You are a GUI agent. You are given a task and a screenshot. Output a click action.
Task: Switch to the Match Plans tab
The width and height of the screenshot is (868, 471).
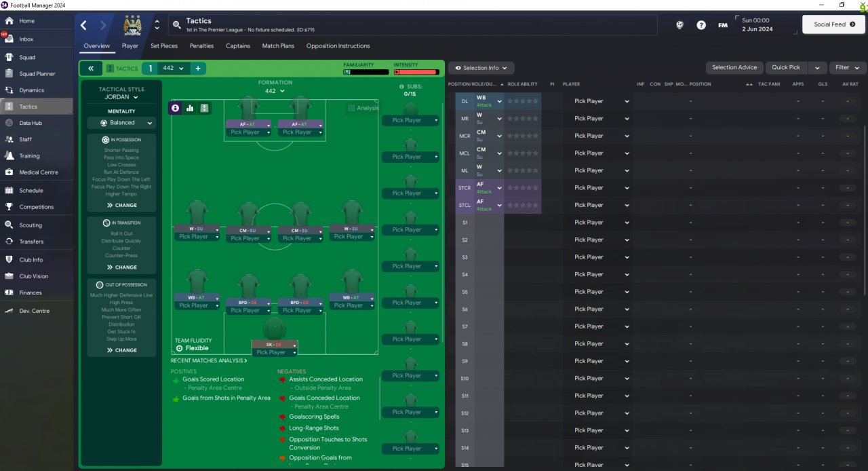pos(278,46)
